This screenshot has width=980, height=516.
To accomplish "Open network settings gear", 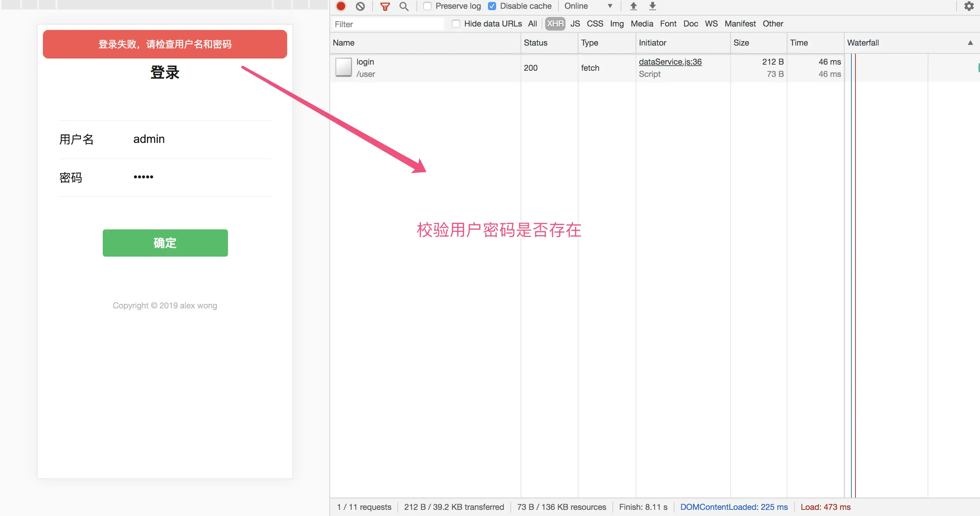I will [x=969, y=6].
